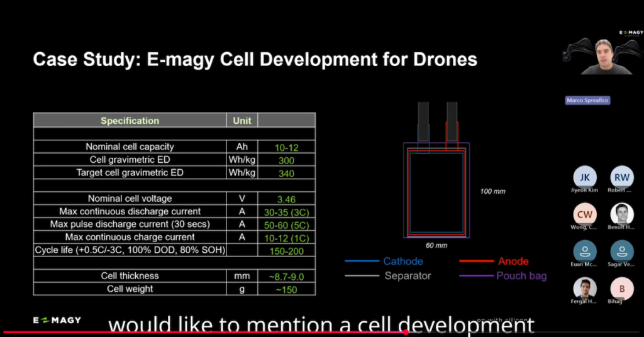The image size is (644, 337).
Task: Click the Cell thickness row label
Action: [130, 276]
